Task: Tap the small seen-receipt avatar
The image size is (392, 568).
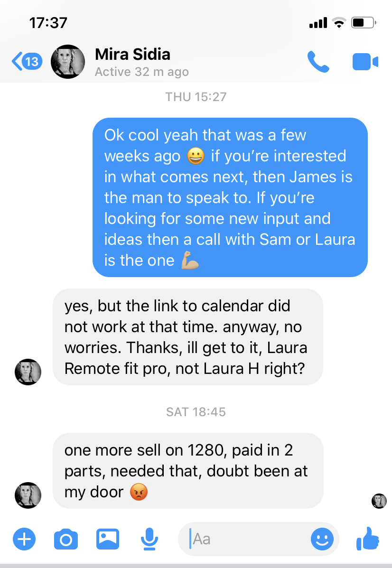Action: point(379,501)
